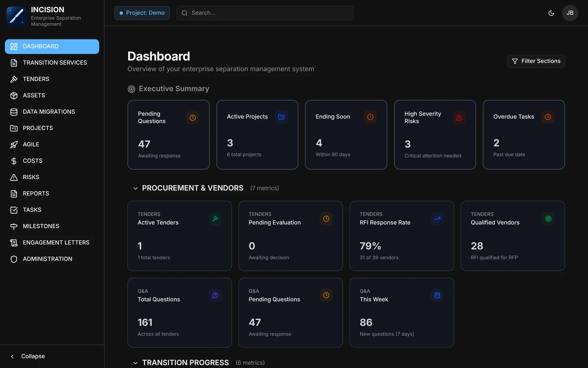The width and height of the screenshot is (588, 368).
Task: Open the Costs section
Action: (52, 161)
